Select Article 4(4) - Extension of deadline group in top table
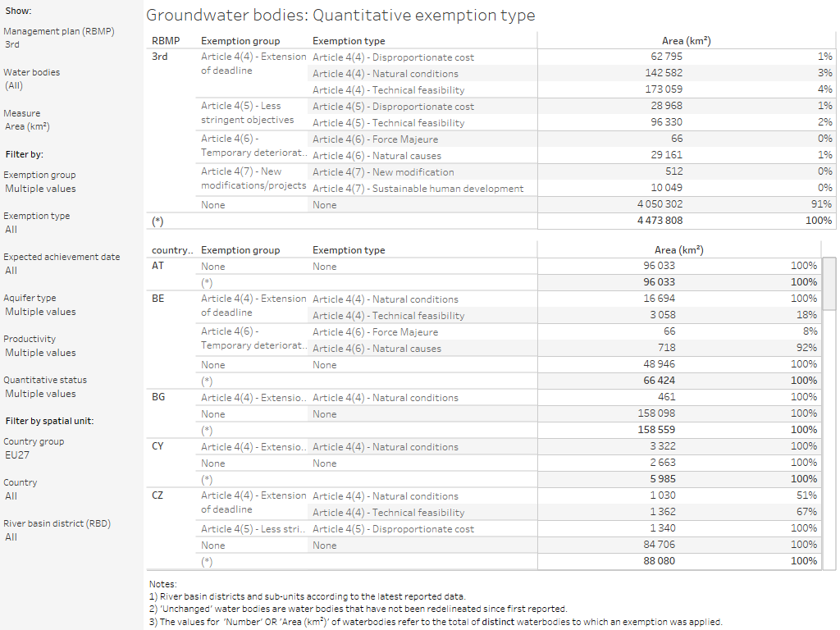 (x=253, y=64)
